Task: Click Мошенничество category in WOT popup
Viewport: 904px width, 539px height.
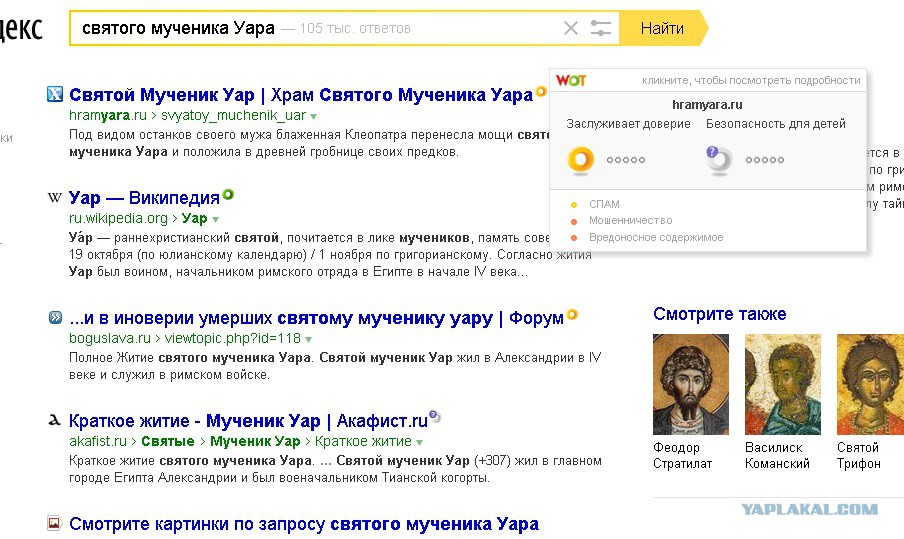Action: (631, 220)
